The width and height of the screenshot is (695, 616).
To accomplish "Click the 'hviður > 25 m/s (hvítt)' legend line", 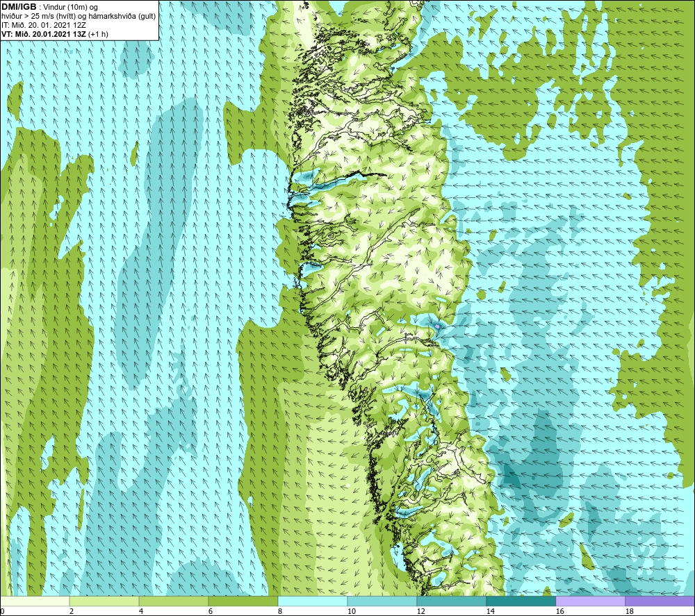I will pyautogui.click(x=79, y=16).
